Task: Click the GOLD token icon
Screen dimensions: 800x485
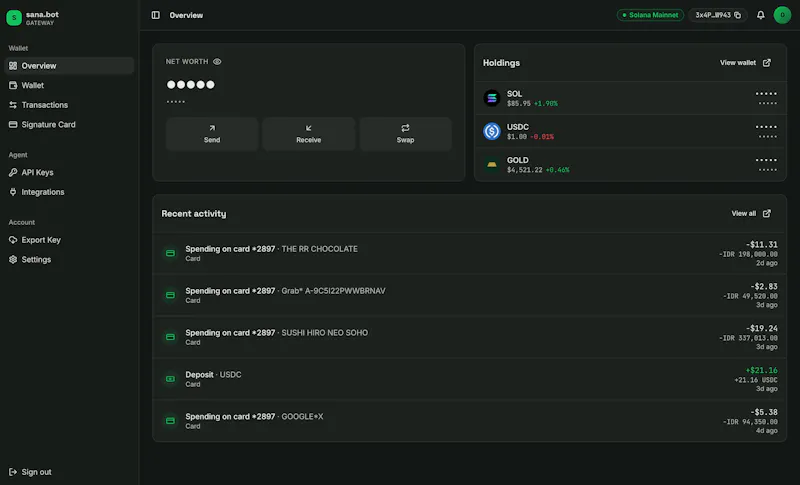Action: click(492, 164)
